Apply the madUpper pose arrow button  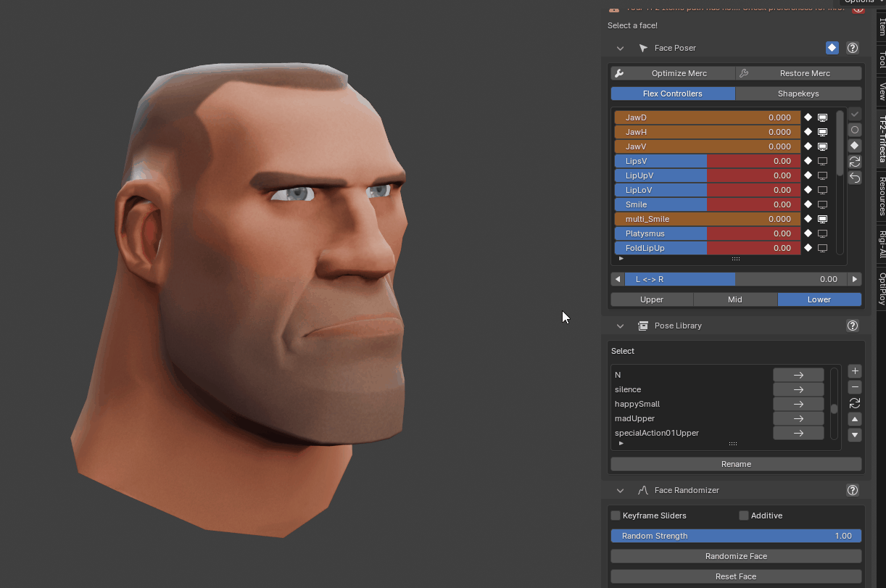[798, 418]
